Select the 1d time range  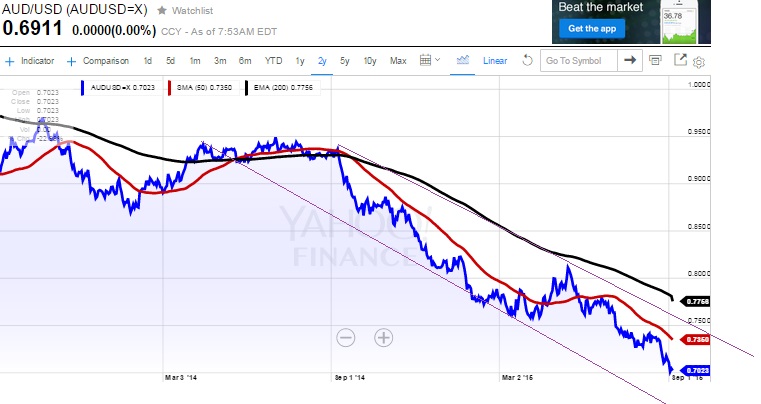(148, 60)
